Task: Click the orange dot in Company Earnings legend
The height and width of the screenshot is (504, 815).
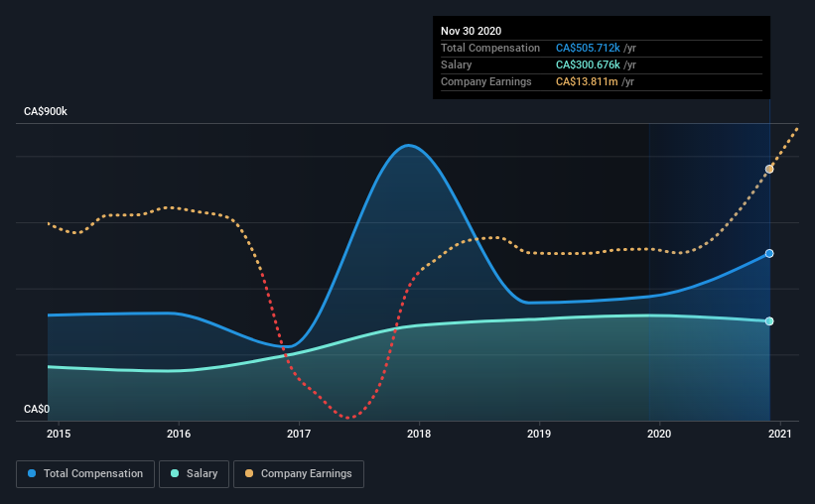Action: (249, 473)
